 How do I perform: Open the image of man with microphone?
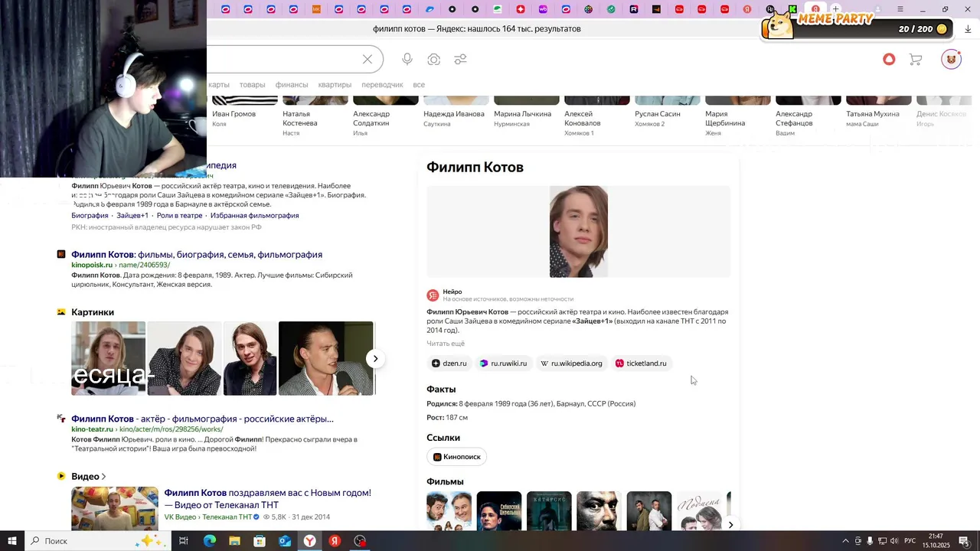click(326, 358)
